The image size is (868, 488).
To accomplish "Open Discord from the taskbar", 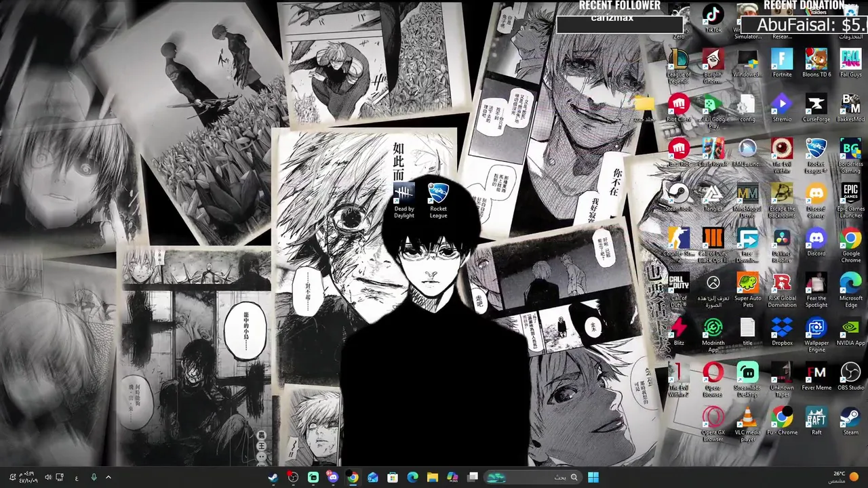I will (x=333, y=477).
